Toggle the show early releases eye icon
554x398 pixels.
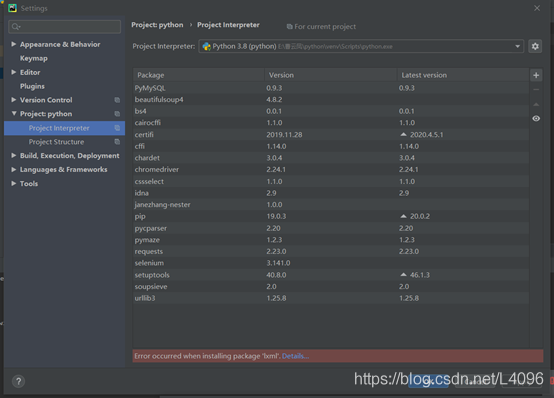(x=536, y=118)
